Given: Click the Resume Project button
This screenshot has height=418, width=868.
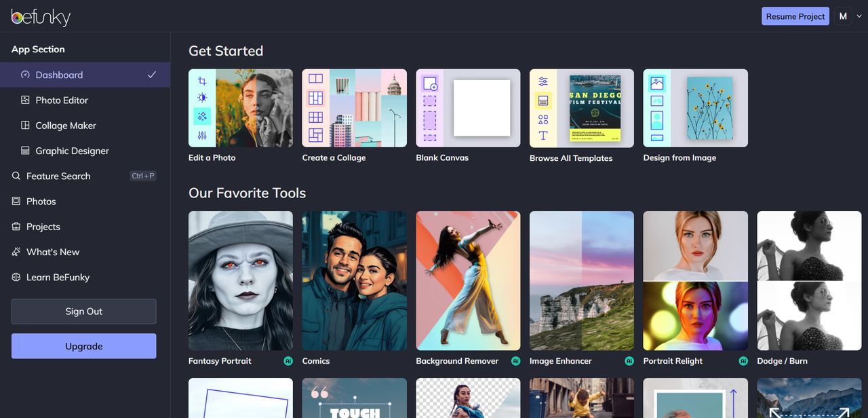Looking at the screenshot, I should coord(795,16).
